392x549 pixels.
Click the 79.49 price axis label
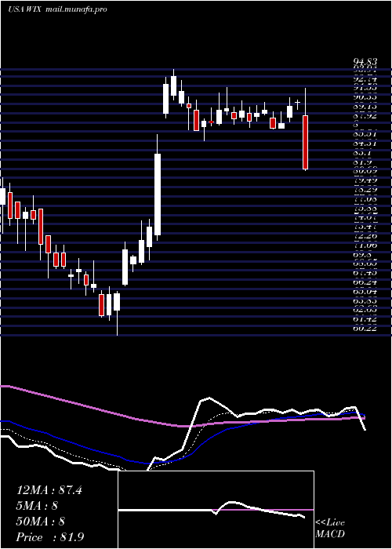(365, 180)
